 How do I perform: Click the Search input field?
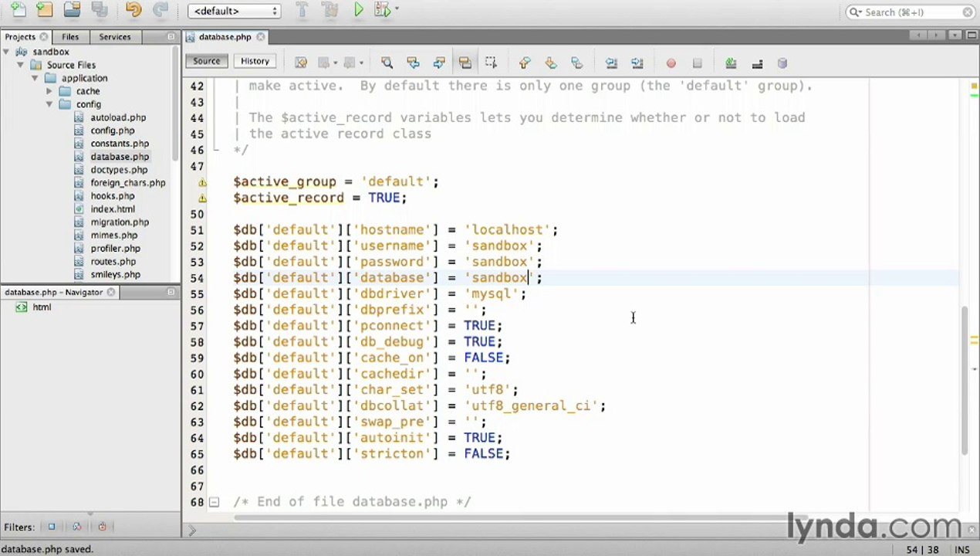point(911,12)
